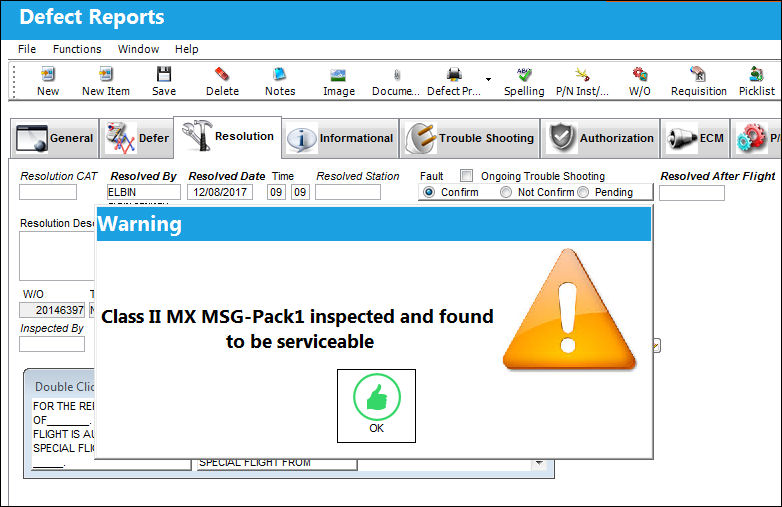Open the Functions menu
Image resolution: width=782 pixels, height=507 pixels.
point(77,49)
